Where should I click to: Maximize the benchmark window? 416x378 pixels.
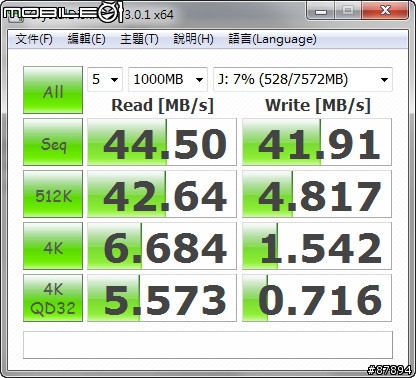click(x=348, y=11)
